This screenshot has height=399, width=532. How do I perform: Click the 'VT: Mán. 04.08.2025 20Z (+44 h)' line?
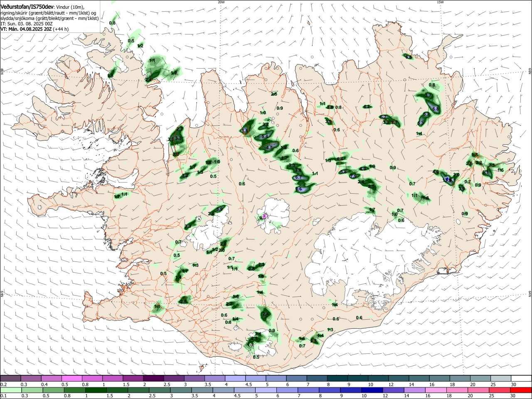34,29
